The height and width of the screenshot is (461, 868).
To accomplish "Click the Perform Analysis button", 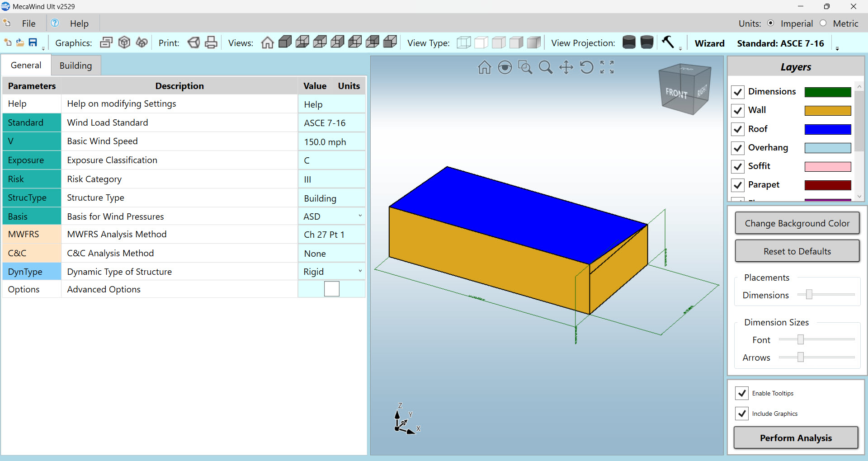I will tap(796, 438).
